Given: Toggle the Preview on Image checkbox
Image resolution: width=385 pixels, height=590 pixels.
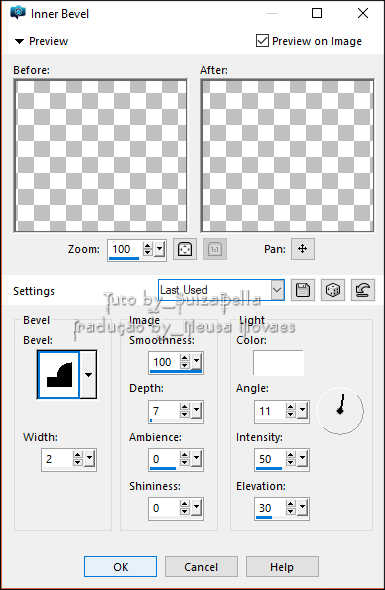Looking at the screenshot, I should click(x=262, y=41).
